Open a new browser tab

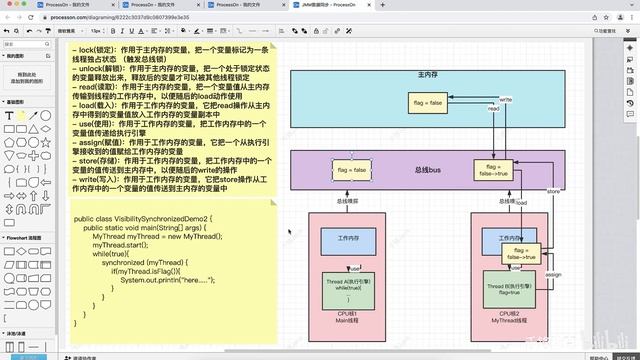[382, 5]
